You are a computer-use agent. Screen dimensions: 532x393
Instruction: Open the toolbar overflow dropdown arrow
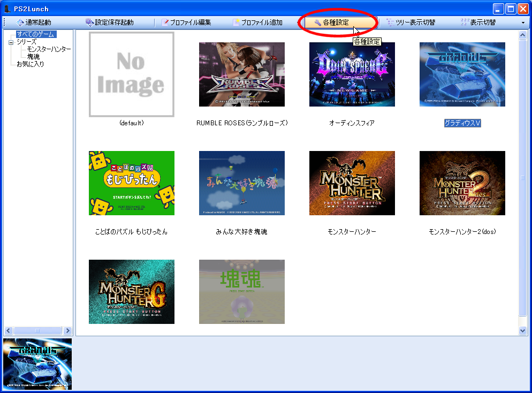523,22
